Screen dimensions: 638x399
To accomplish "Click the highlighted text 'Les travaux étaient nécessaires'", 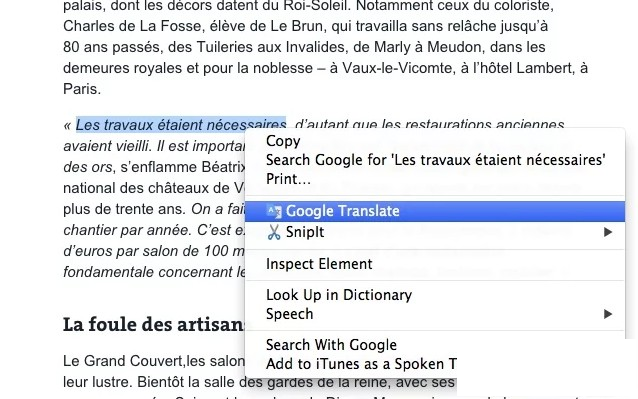I will (x=181, y=124).
